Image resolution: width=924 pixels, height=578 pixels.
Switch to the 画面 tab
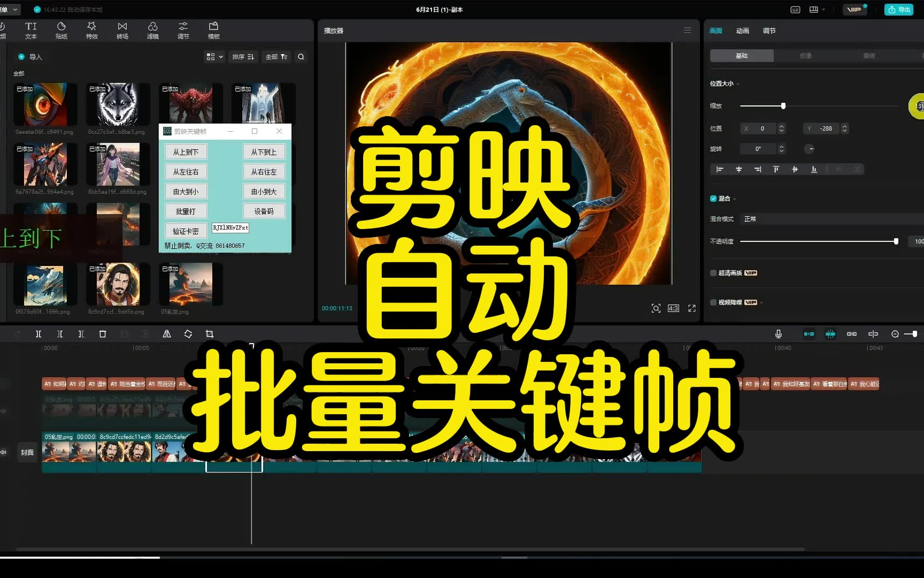tap(715, 31)
